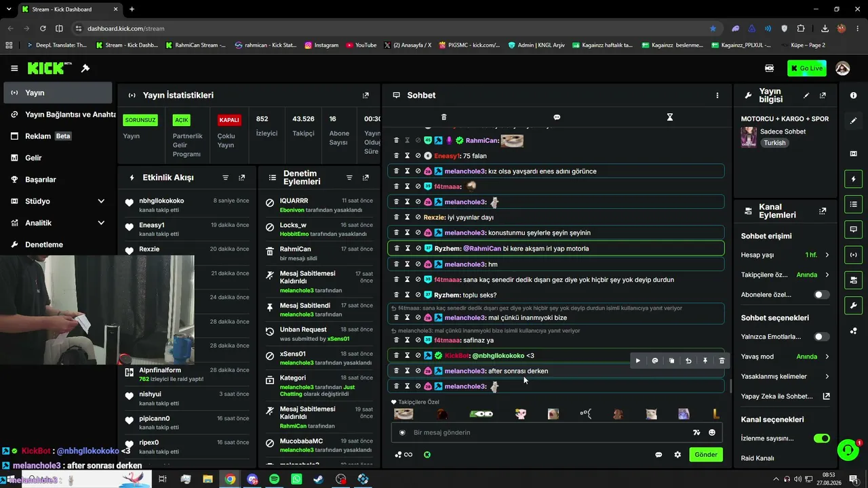
Task: Open the YouTube bookmark
Action: click(x=361, y=45)
